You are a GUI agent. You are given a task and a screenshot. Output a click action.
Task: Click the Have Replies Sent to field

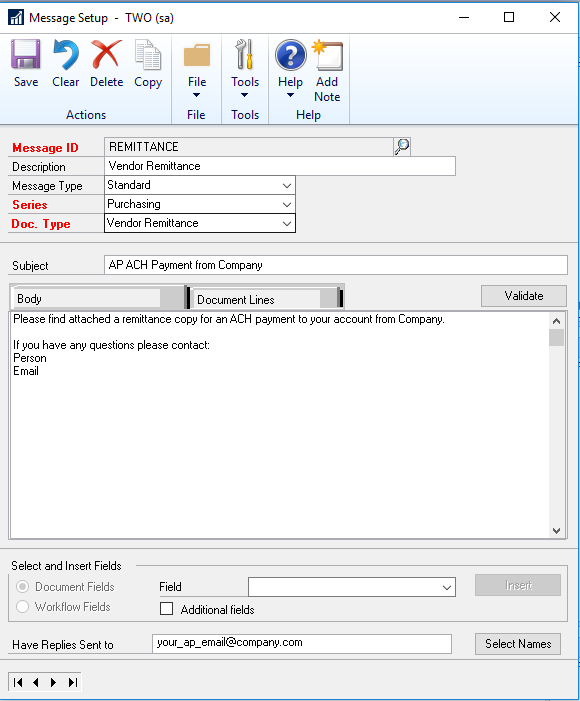(x=302, y=643)
